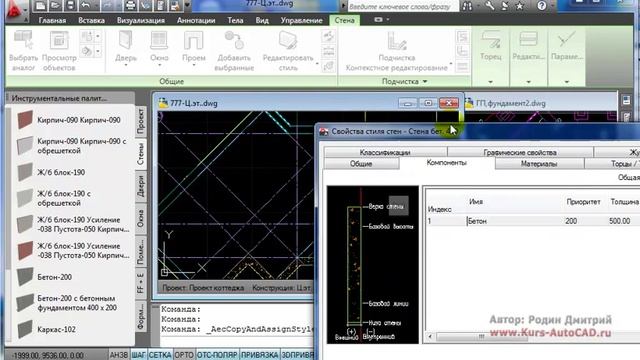Switch to Классификации tab in dialog
The width and height of the screenshot is (640, 360).
385,152
